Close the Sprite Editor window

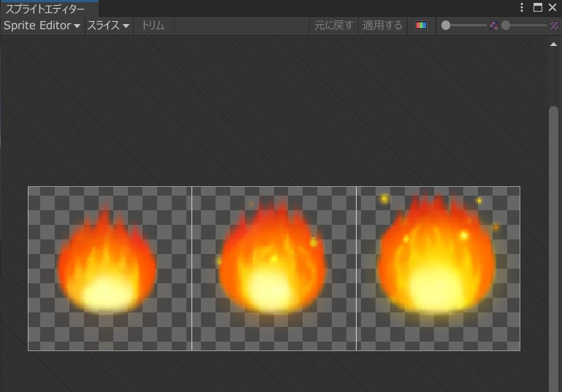point(552,7)
